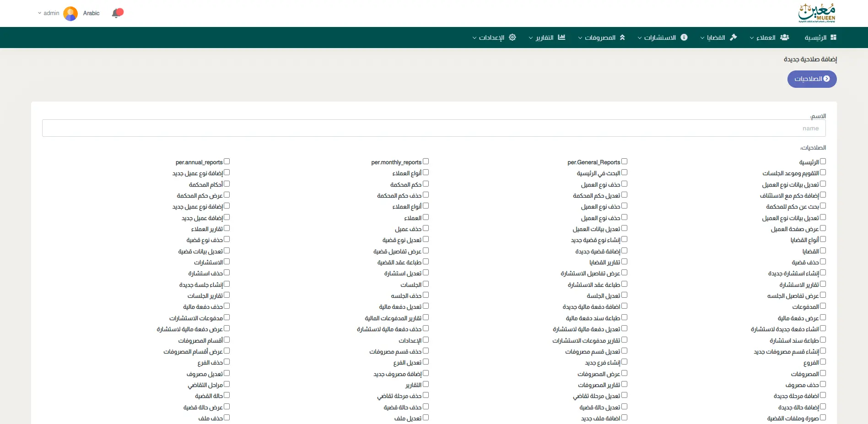Go to الرئيسية in navigation bar
Viewport: 868px width, 424px height.
point(815,38)
